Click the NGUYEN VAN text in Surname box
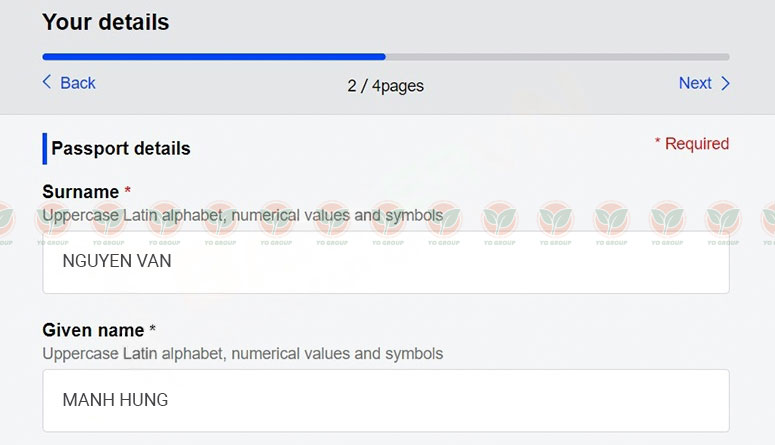 117,261
